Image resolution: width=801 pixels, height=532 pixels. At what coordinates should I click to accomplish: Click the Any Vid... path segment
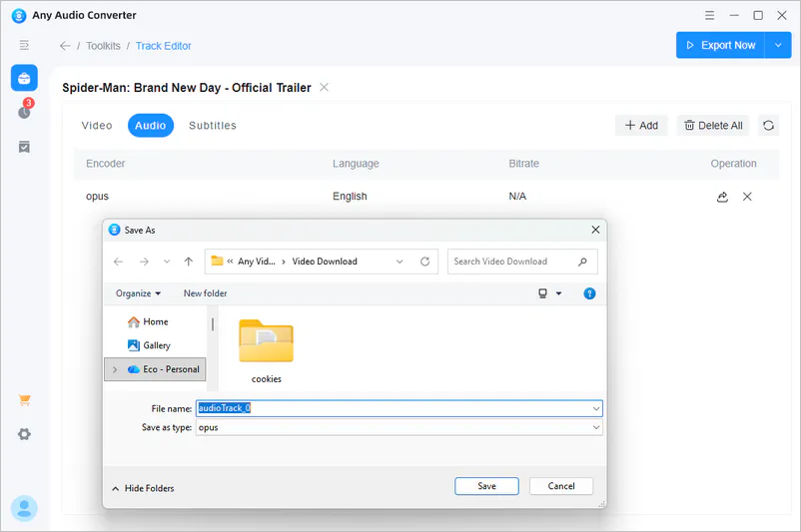(x=257, y=262)
